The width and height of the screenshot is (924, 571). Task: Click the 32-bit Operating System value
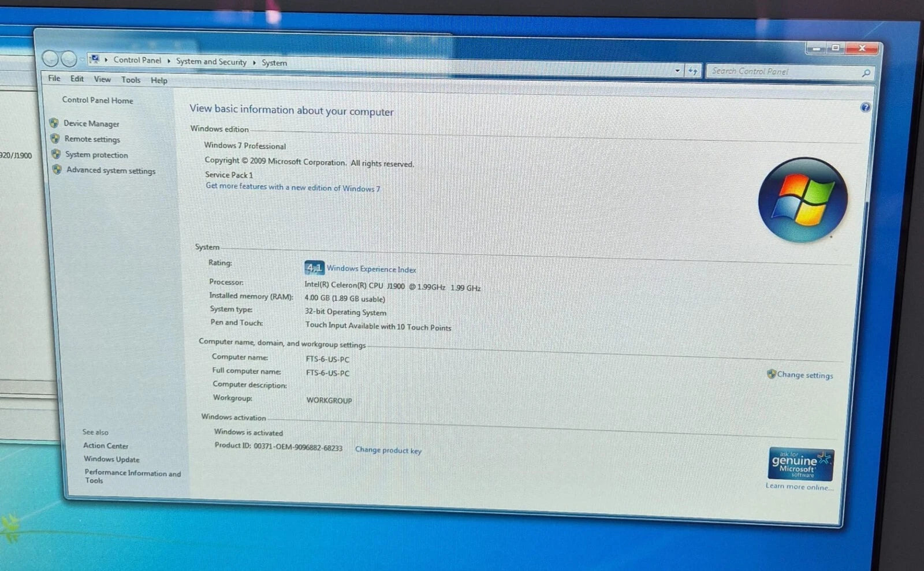click(x=346, y=312)
